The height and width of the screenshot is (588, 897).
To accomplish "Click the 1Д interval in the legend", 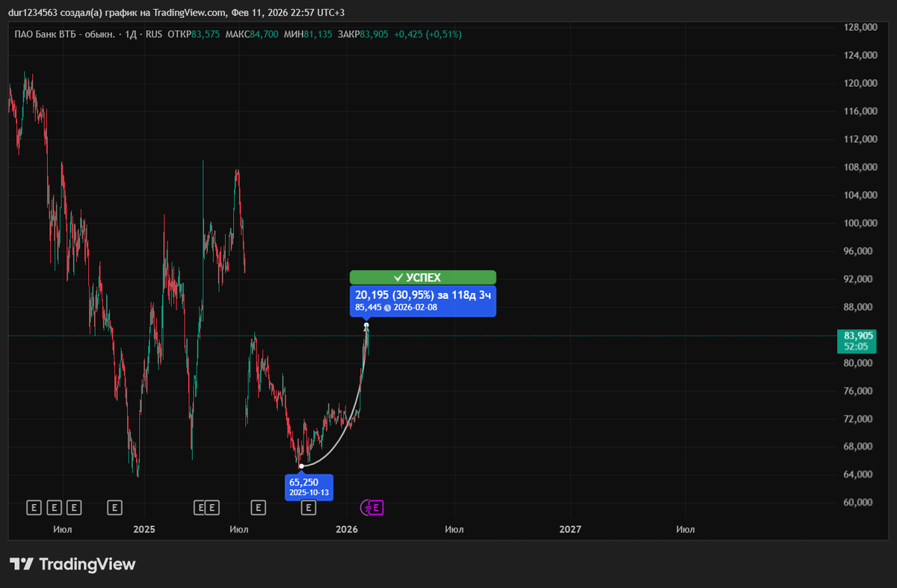I will 132,34.
